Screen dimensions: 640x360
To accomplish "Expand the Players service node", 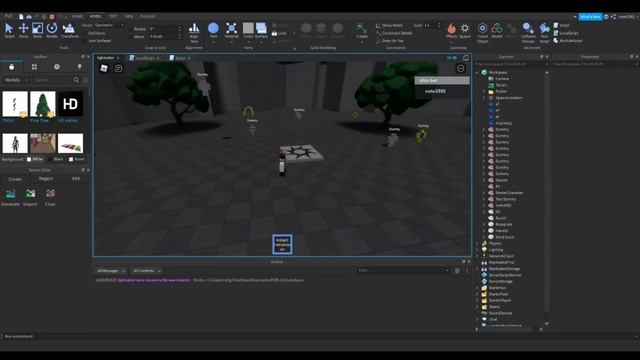I will click(x=477, y=243).
